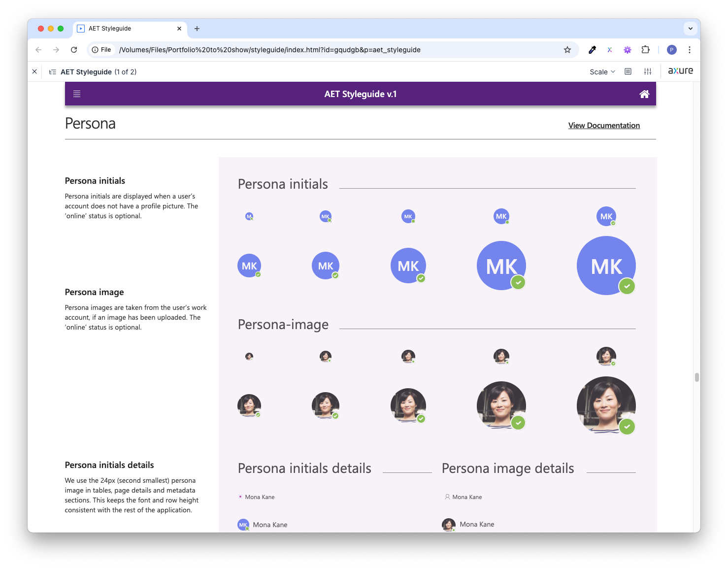The image size is (728, 569).
Task: Open the Chrome profile avatar
Action: (672, 50)
